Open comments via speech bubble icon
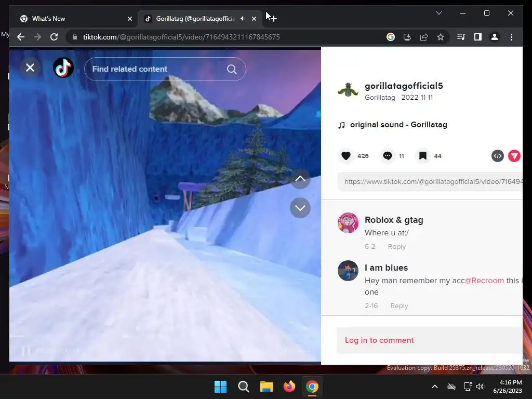The height and width of the screenshot is (399, 532). (x=388, y=156)
